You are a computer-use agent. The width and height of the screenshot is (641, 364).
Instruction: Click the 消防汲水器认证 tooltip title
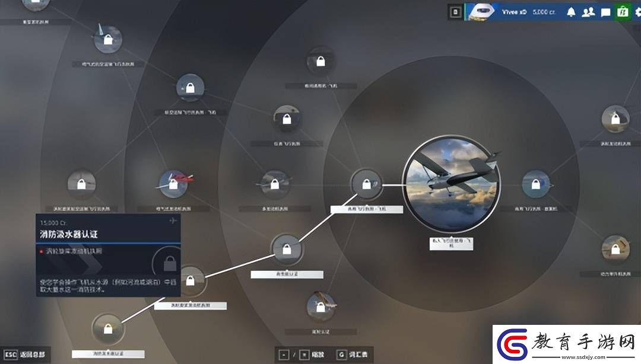tap(69, 235)
